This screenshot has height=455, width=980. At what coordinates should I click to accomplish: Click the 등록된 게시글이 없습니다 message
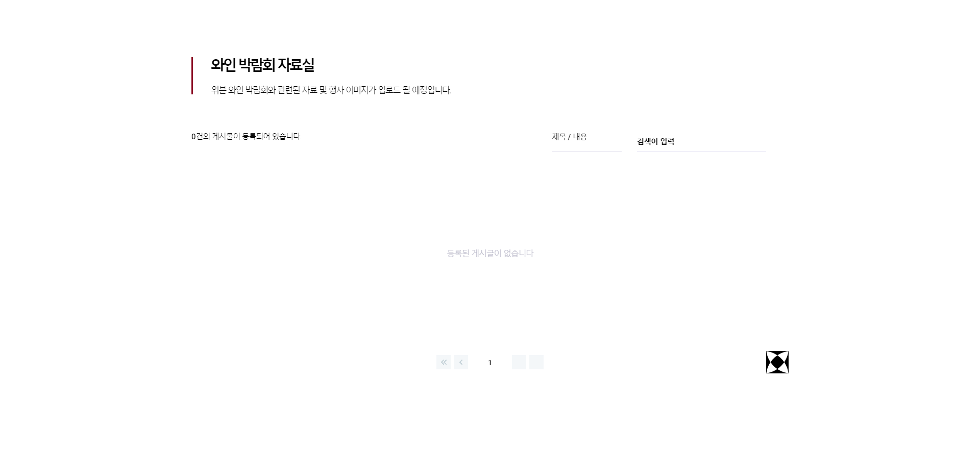tap(490, 253)
